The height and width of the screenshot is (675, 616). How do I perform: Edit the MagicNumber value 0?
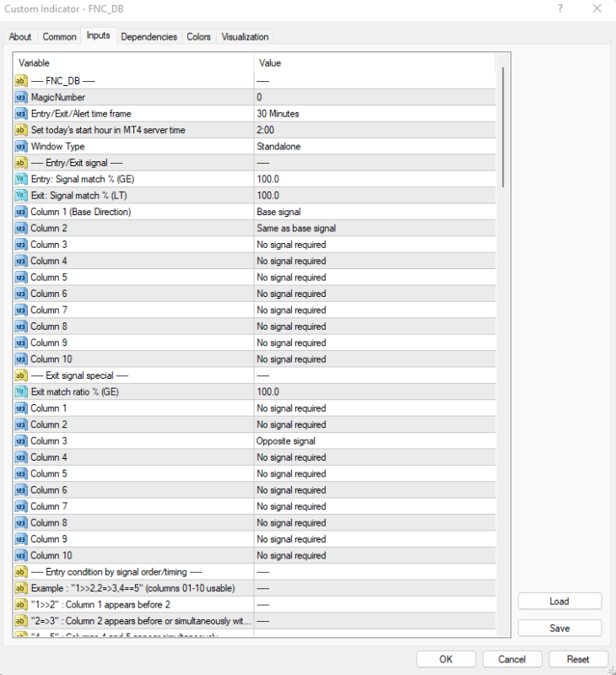[x=375, y=97]
